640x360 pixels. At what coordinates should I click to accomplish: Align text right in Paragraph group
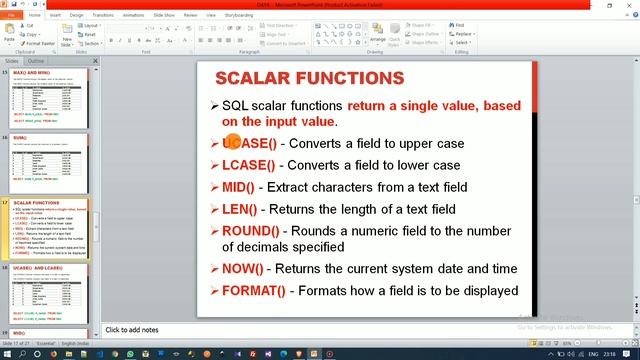tap(219, 40)
